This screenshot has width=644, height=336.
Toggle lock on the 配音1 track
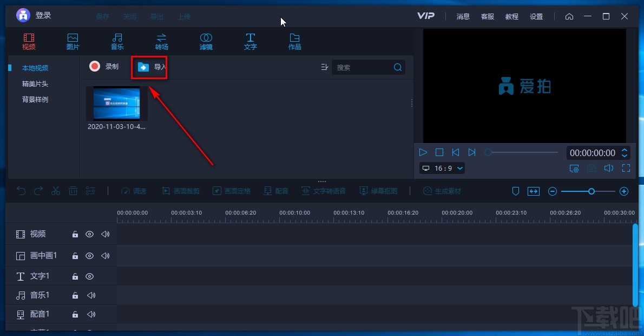click(x=75, y=314)
